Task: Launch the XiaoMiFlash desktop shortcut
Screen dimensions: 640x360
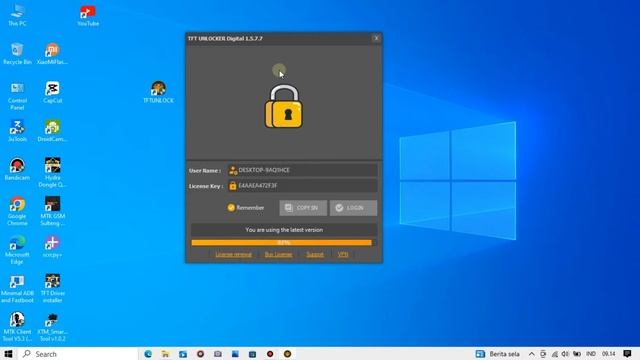Action: pos(52,53)
